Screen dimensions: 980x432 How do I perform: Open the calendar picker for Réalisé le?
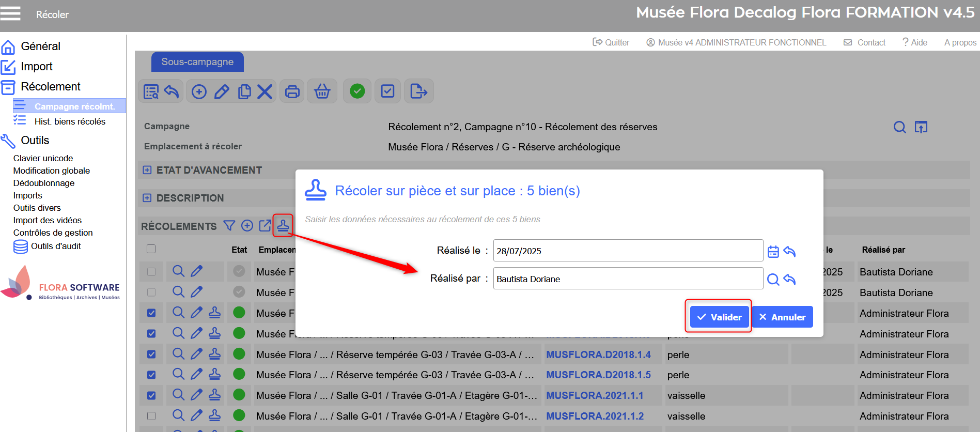point(773,252)
